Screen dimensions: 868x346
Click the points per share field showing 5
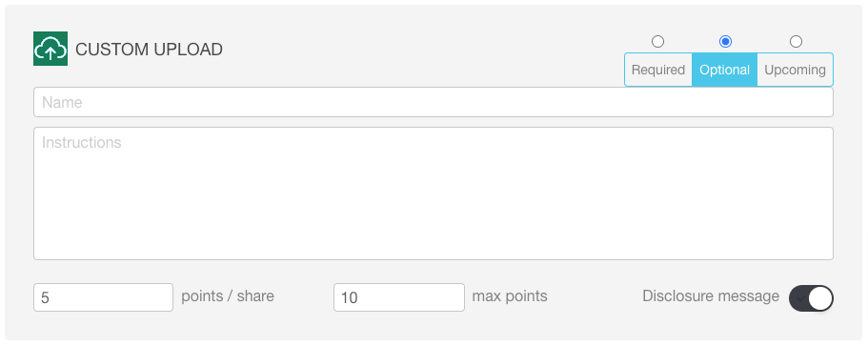pos(104,297)
